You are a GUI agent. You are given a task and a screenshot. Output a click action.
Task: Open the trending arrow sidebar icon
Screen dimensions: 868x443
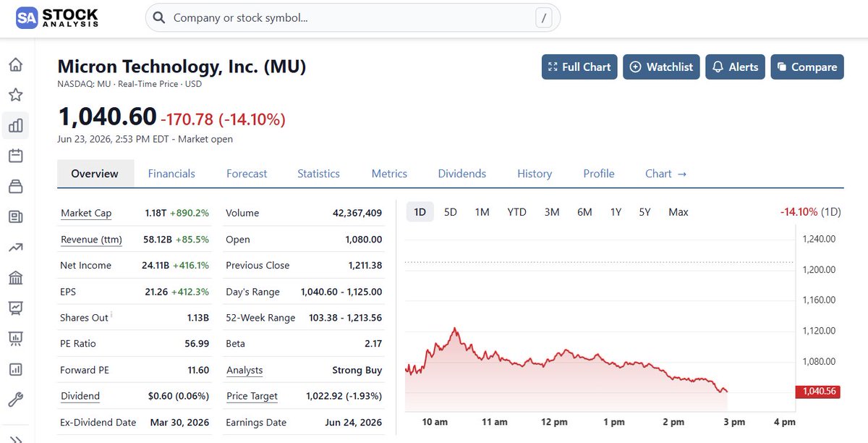15,248
